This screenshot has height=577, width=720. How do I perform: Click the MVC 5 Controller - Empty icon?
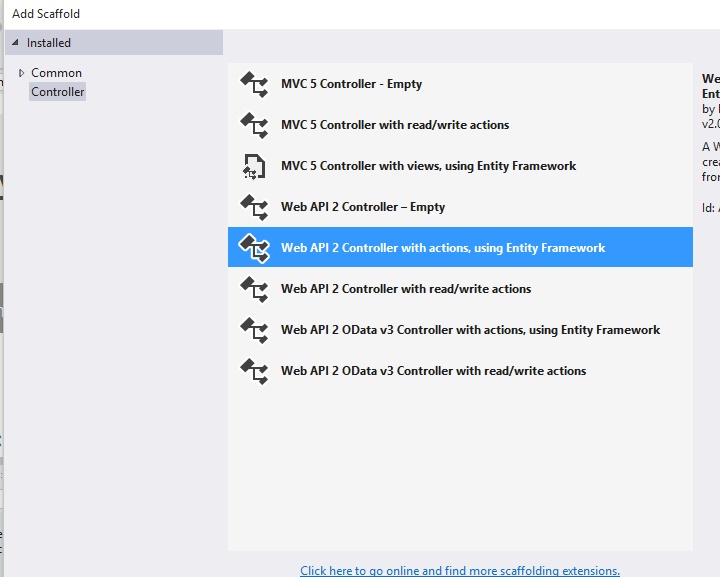[254, 84]
